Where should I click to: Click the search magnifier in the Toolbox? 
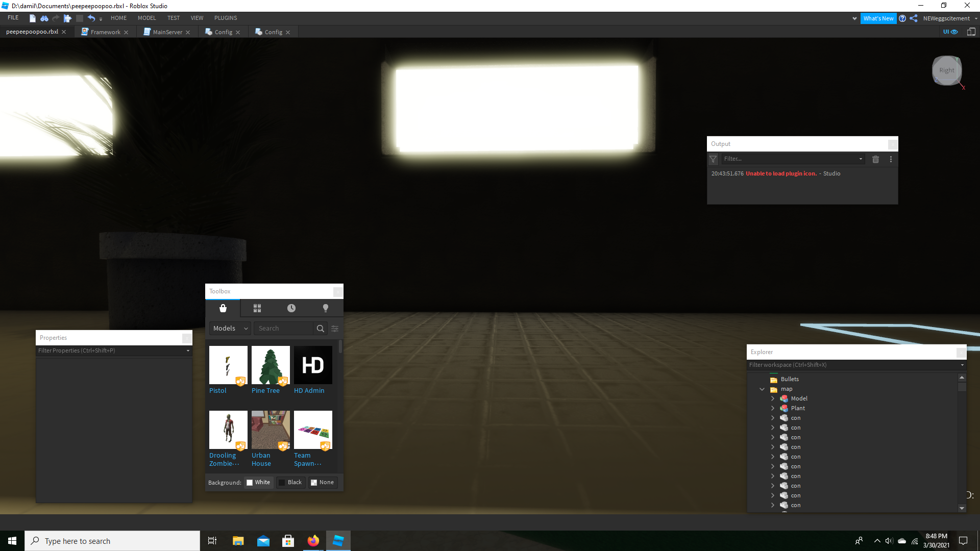pos(320,329)
